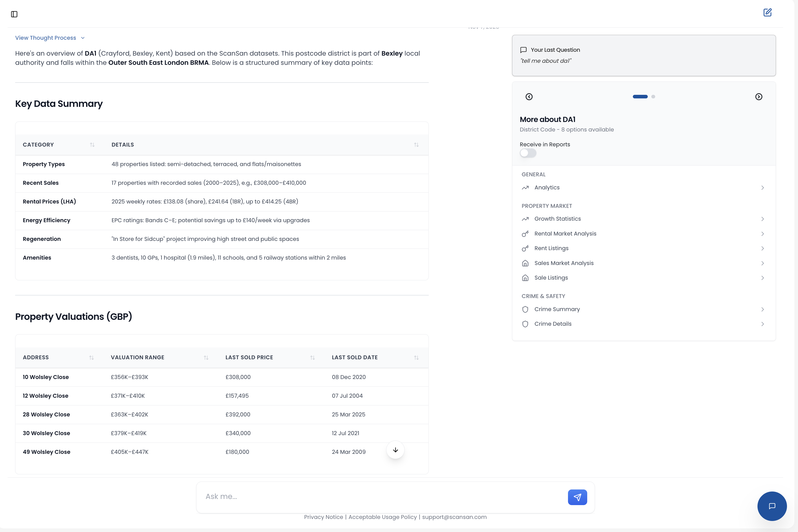798x532 pixels.
Task: Open a new chat with the compose icon
Action: [x=768, y=12]
